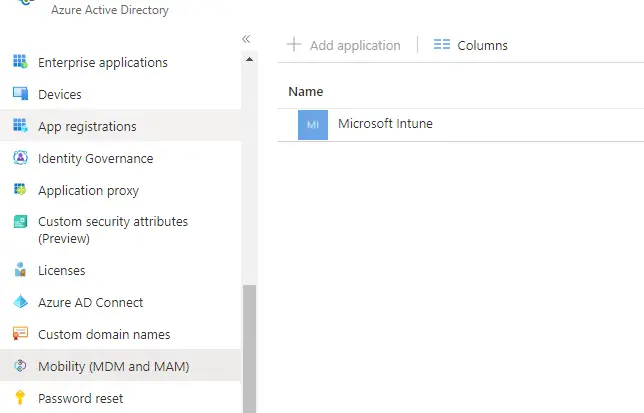Click the blue MI Microsoft Intune tile
This screenshot has height=413, width=644.
313,125
